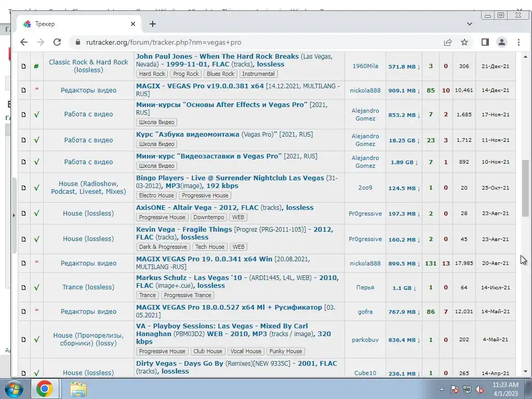Click the Electro House tag
The height and width of the screenshot is (399, 532).
click(156, 195)
